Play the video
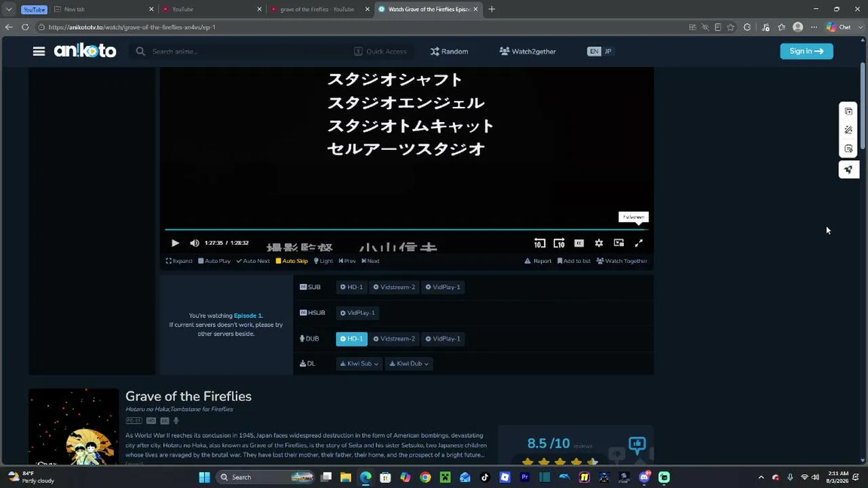This screenshot has width=868, height=488. [x=175, y=243]
